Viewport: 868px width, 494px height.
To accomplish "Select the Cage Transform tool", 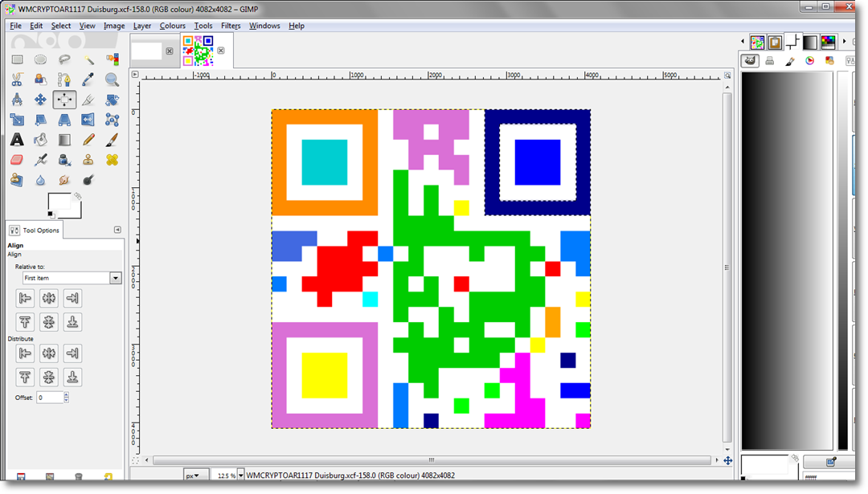I will click(x=112, y=120).
